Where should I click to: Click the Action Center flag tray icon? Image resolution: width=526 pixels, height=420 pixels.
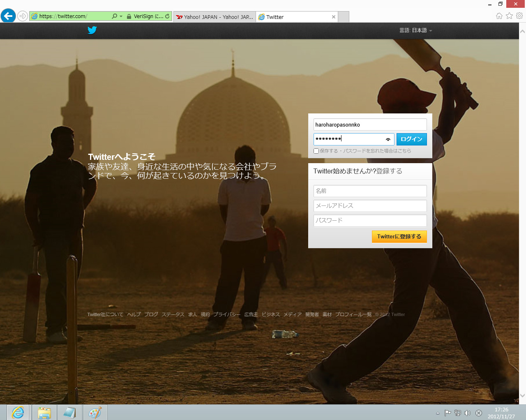448,413
